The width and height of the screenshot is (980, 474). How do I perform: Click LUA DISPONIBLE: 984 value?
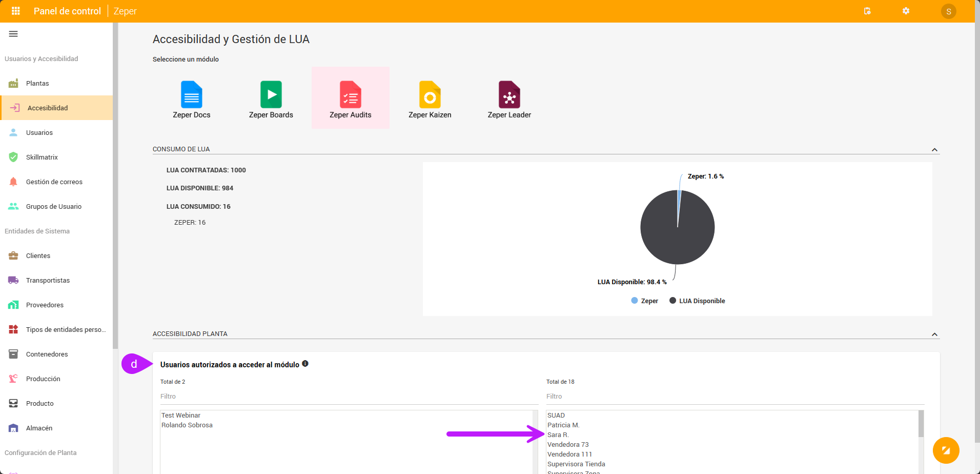(200, 188)
